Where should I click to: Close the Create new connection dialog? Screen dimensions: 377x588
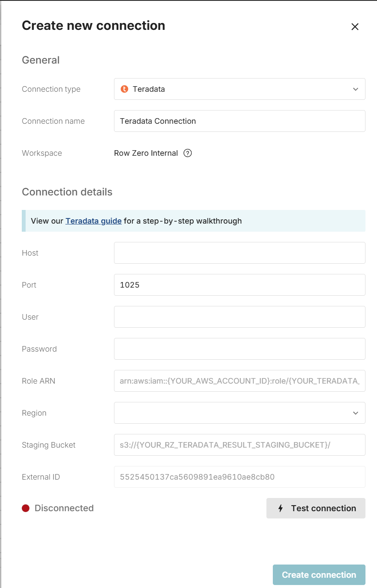pyautogui.click(x=355, y=26)
